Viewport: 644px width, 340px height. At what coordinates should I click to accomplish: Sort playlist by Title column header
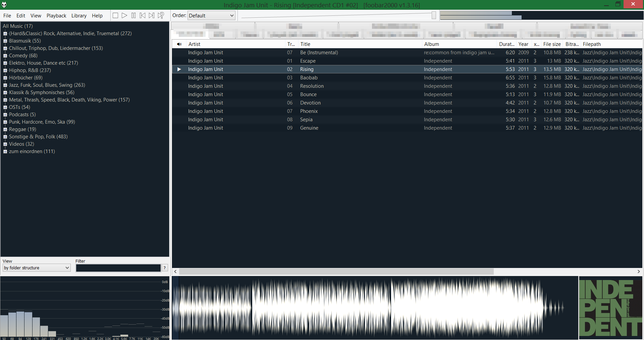(x=305, y=44)
